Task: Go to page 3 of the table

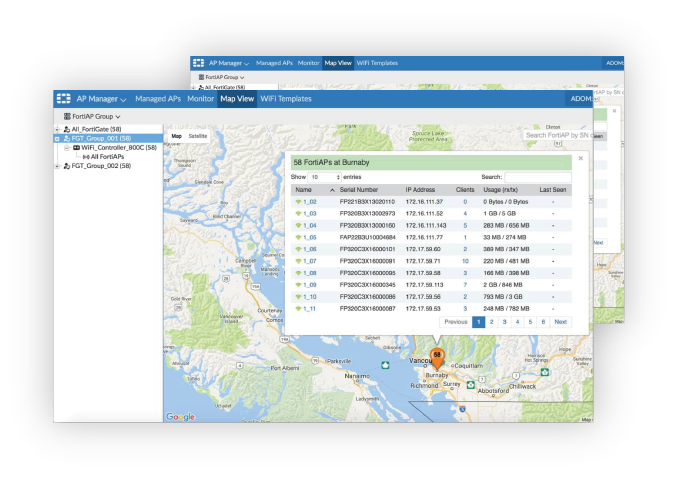Action: pos(504,322)
